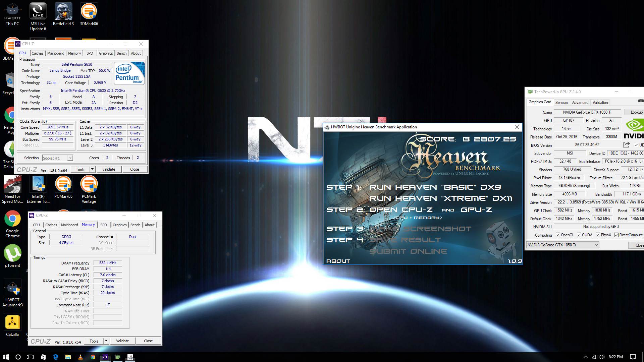Viewport: 644px width, 362px height.
Task: Open Mainboard tab in top CPU-Z window
Action: pos(56,53)
